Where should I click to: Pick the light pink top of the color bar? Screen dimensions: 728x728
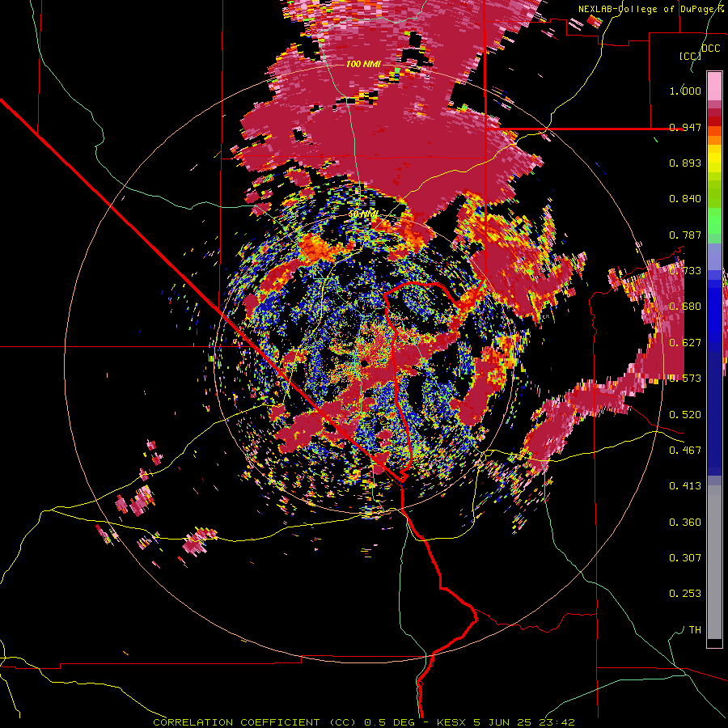click(x=714, y=86)
